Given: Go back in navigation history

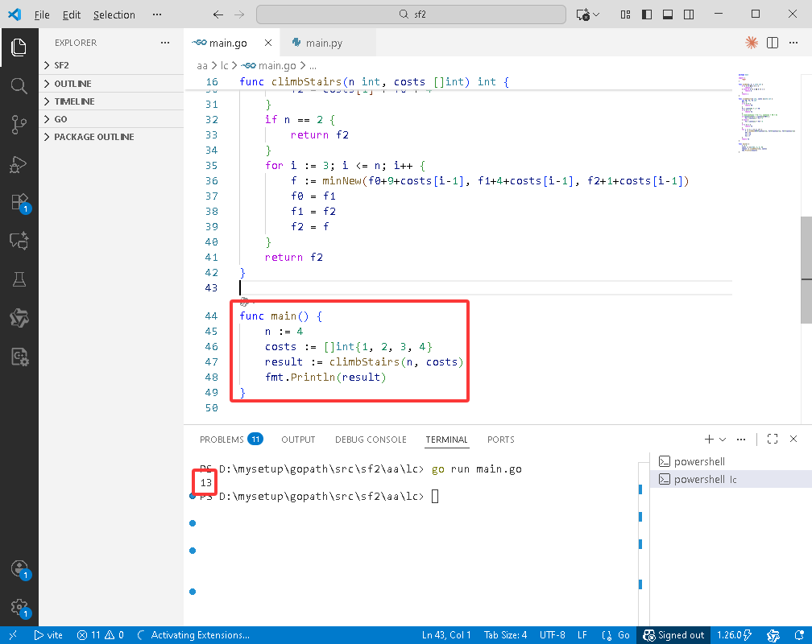Looking at the screenshot, I should [x=218, y=14].
